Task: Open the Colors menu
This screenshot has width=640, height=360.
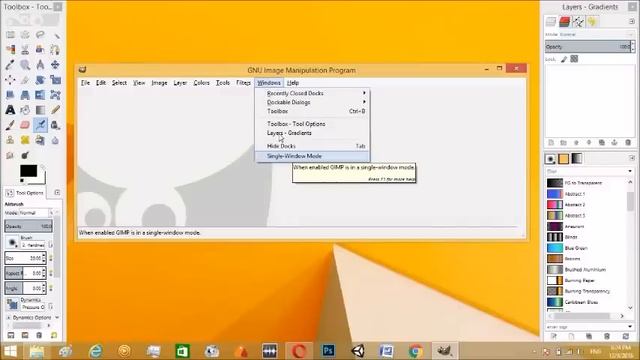Action: [201, 83]
